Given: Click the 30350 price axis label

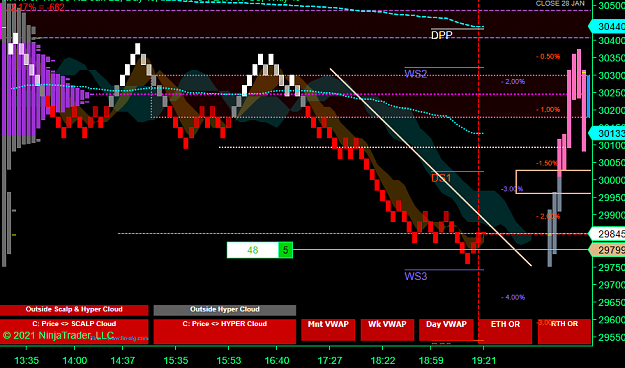Looking at the screenshot, I should pos(611,58).
